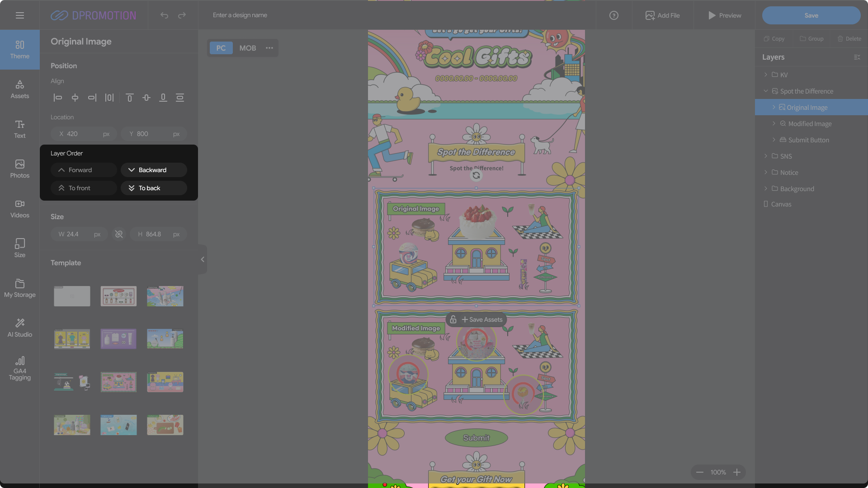Viewport: 868px width, 488px height.
Task: Click the undo arrow icon
Action: 164,15
